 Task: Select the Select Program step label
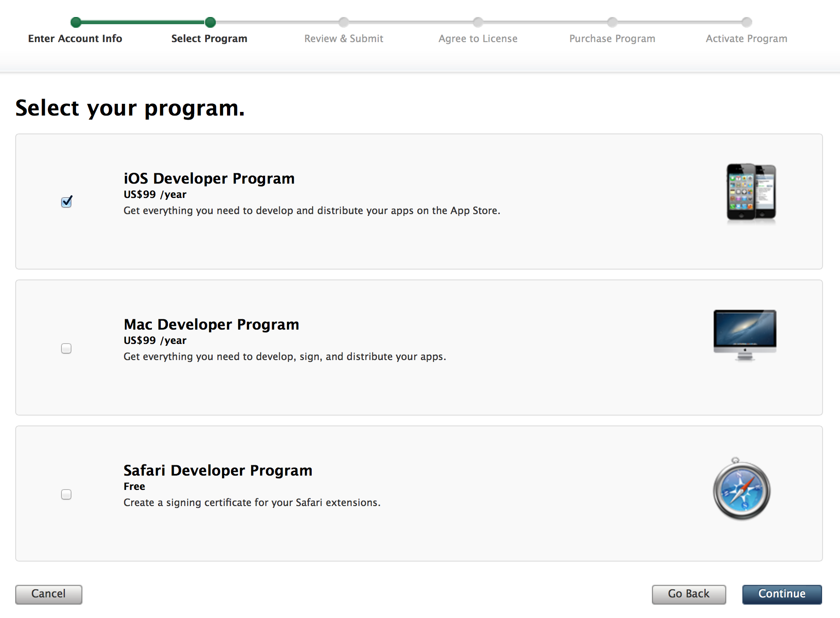(x=210, y=39)
